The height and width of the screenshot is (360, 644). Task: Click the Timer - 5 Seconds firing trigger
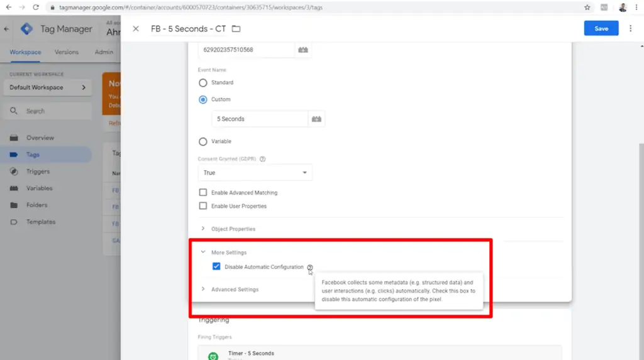click(379, 353)
